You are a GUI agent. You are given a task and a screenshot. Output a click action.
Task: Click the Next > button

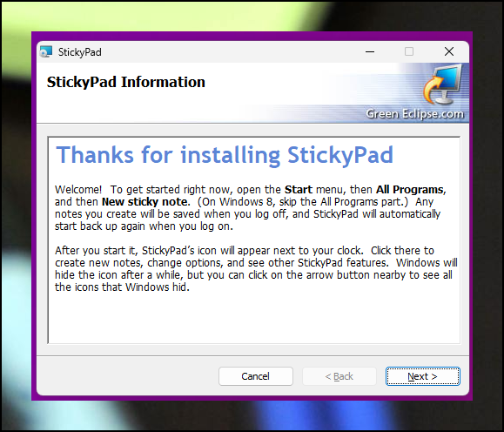pyautogui.click(x=423, y=376)
